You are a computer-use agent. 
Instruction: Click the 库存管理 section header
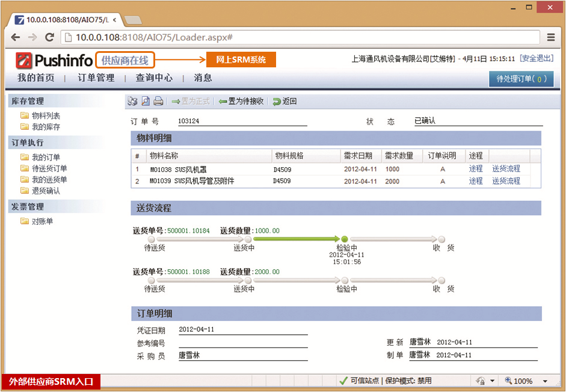pos(58,101)
